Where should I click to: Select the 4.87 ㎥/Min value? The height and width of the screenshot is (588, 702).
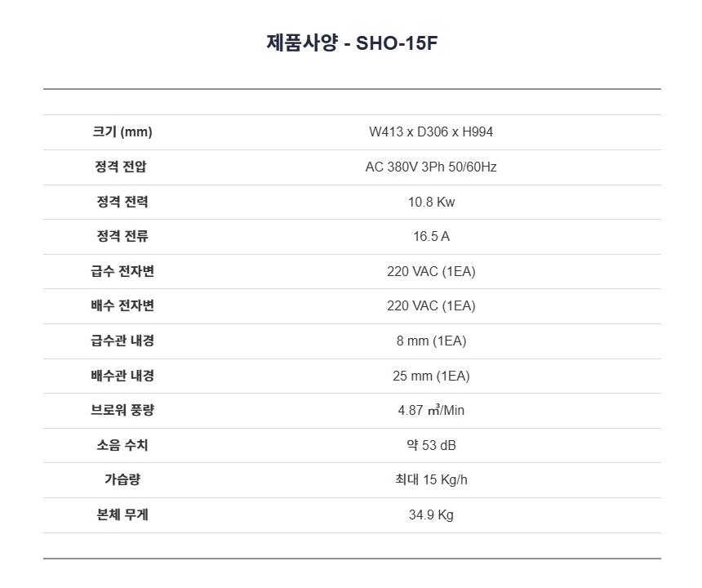431,410
